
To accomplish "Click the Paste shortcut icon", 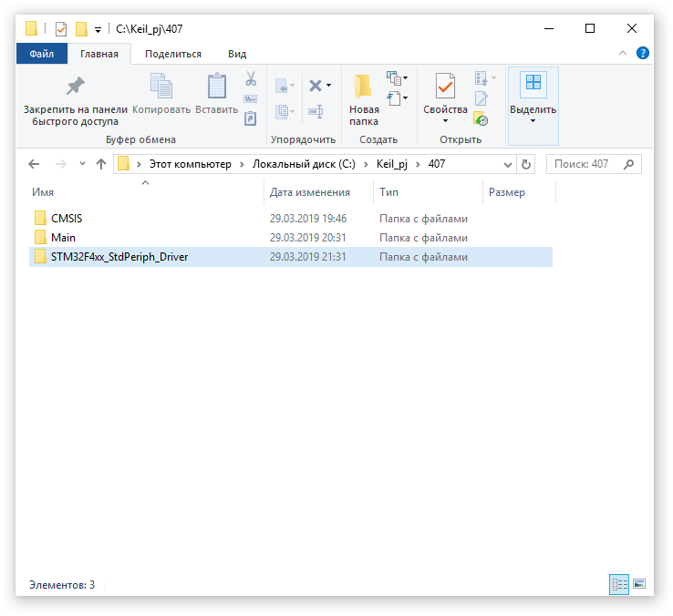I will [x=251, y=118].
